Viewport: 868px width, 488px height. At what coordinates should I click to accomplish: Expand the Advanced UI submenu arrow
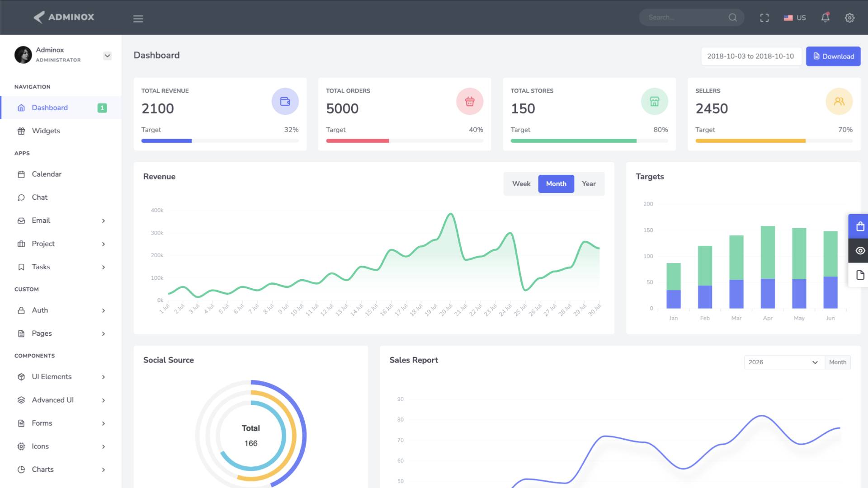[x=104, y=400]
